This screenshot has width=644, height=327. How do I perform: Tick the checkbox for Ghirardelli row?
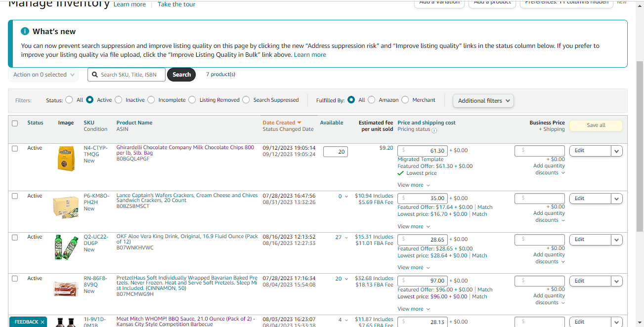point(15,148)
